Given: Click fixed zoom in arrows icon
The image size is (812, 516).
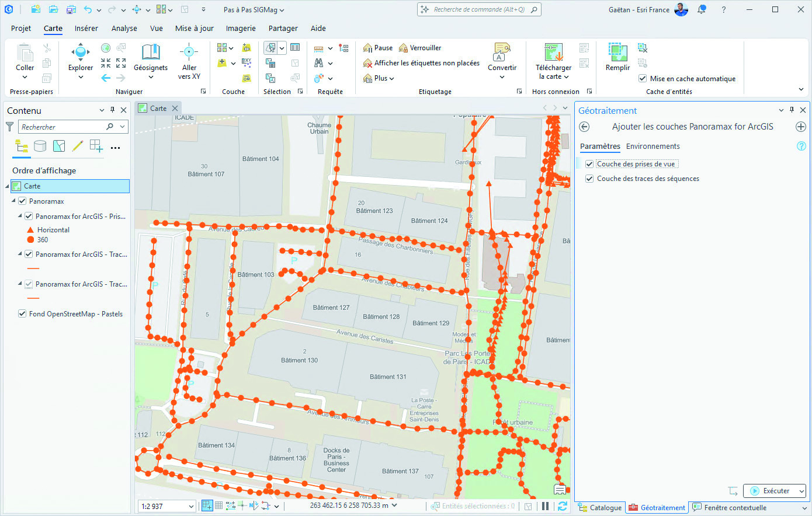Looking at the screenshot, I should [x=106, y=63].
